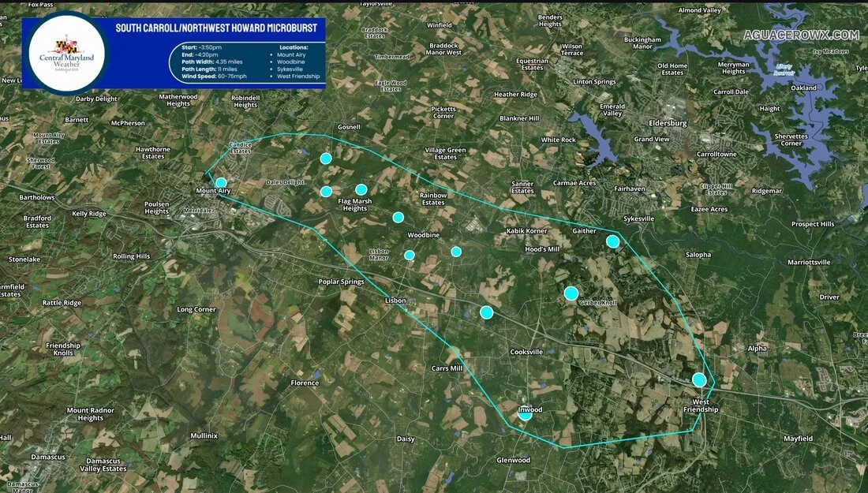Click 'Mount Airy' in the banner's Locations list
The image size is (868, 493).
291,54
